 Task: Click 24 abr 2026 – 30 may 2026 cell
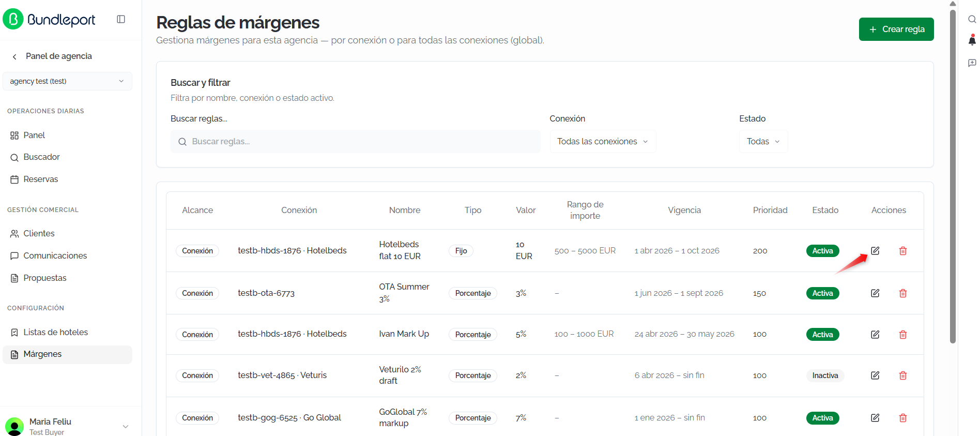coord(684,335)
